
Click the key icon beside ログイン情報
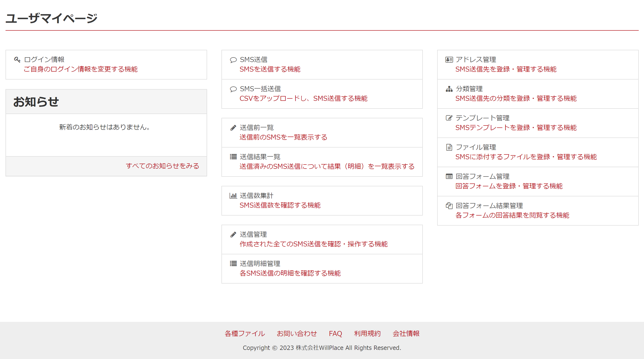(17, 59)
